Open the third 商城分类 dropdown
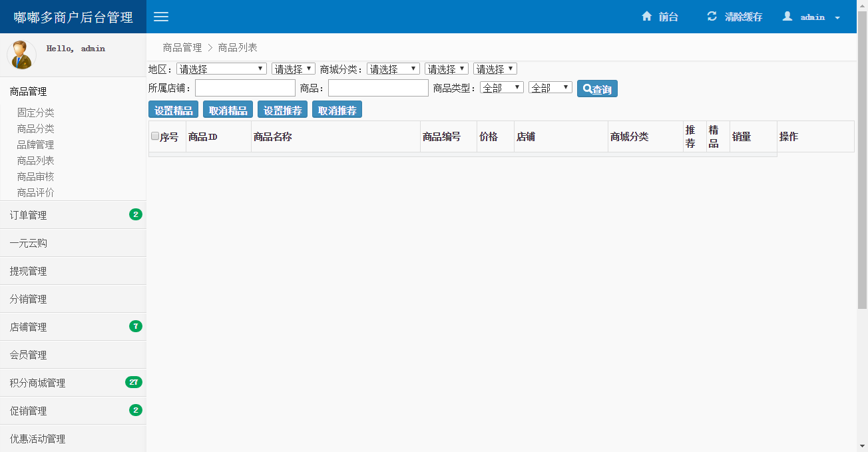This screenshot has height=452, width=868. (x=495, y=69)
